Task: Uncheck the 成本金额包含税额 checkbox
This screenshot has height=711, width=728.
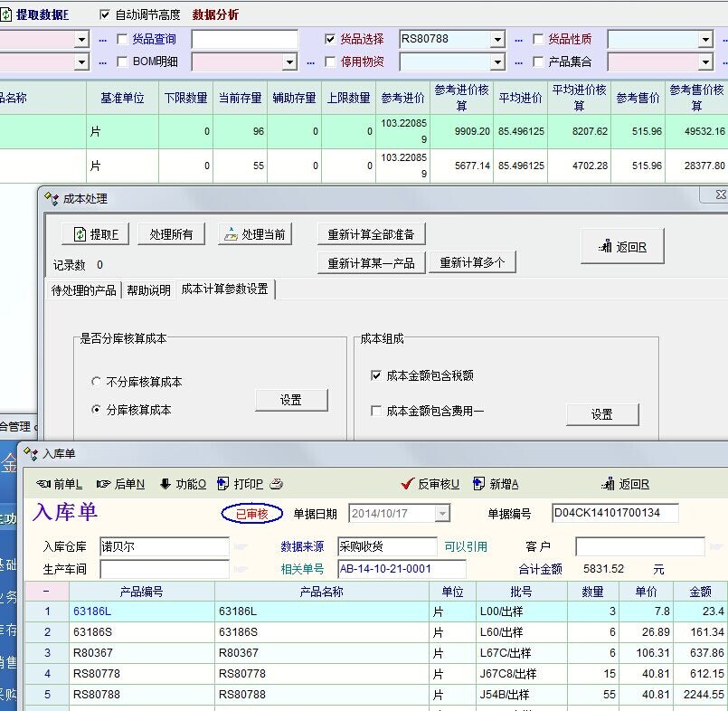Action: click(x=376, y=375)
